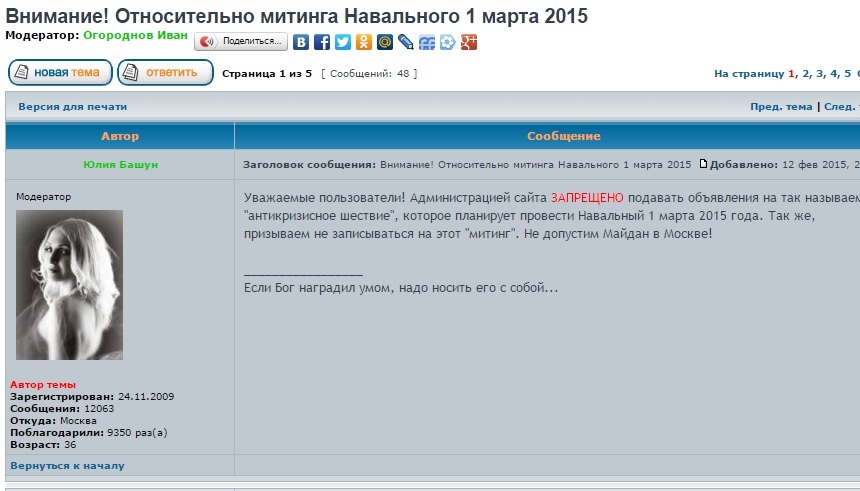Click the Поблагодарили: 9350 раз(а) line
This screenshot has height=491, width=860.
(89, 433)
